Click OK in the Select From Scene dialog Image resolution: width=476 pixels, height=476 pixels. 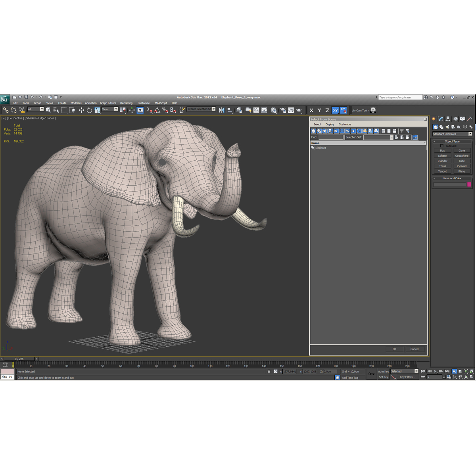tap(394, 349)
